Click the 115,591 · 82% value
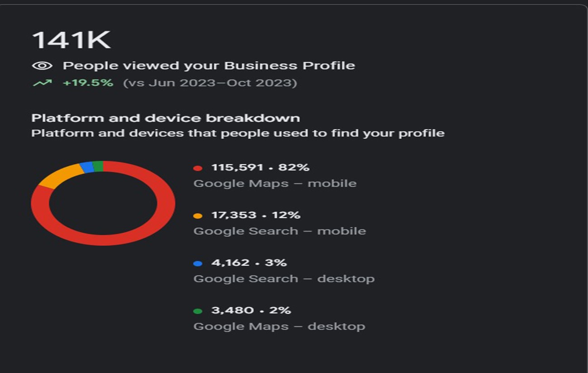Screen dimensions: 588x373 [x=260, y=167]
